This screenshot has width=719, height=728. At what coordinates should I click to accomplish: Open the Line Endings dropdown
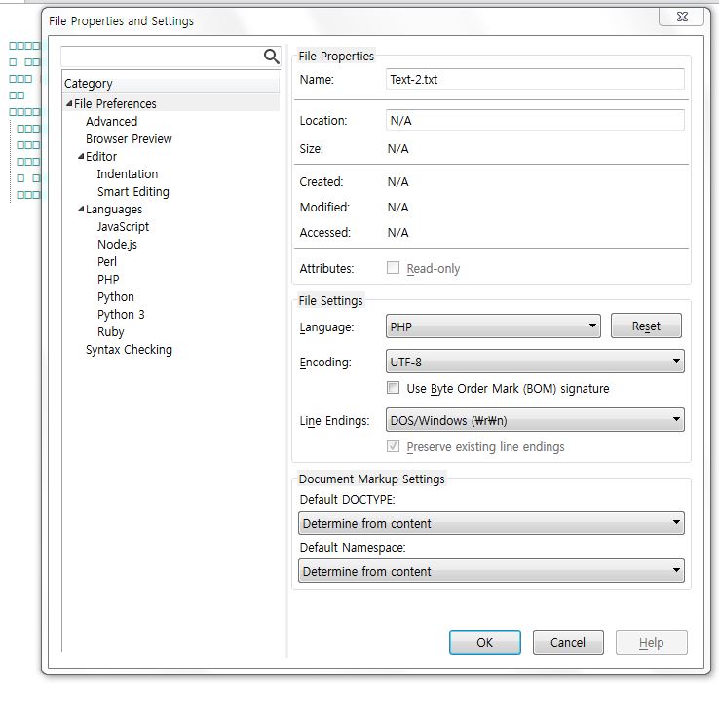[x=535, y=420]
